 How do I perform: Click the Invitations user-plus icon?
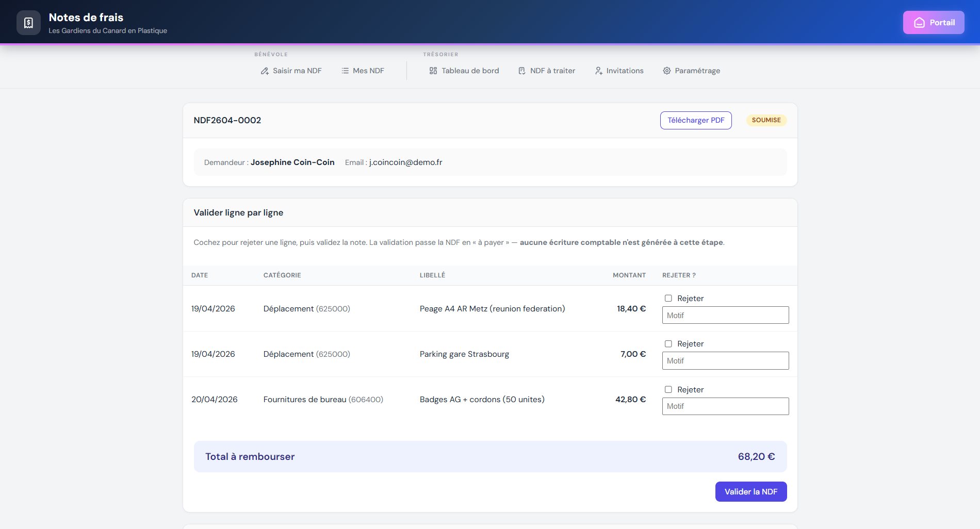click(x=598, y=71)
